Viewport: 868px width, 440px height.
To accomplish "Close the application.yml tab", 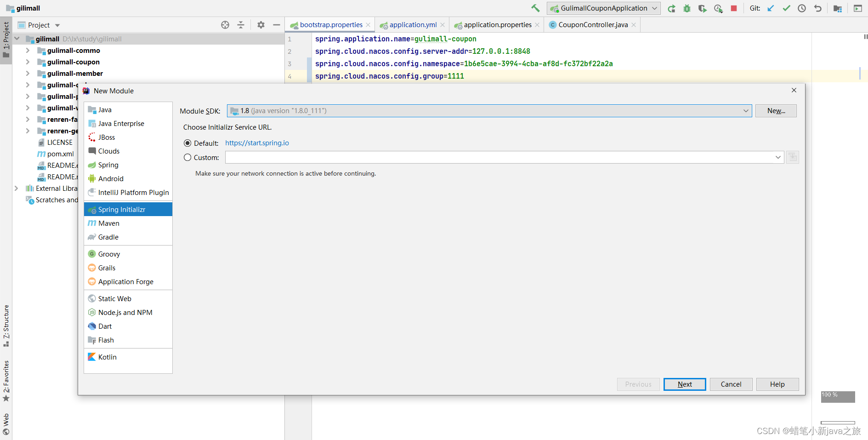I will pos(443,25).
